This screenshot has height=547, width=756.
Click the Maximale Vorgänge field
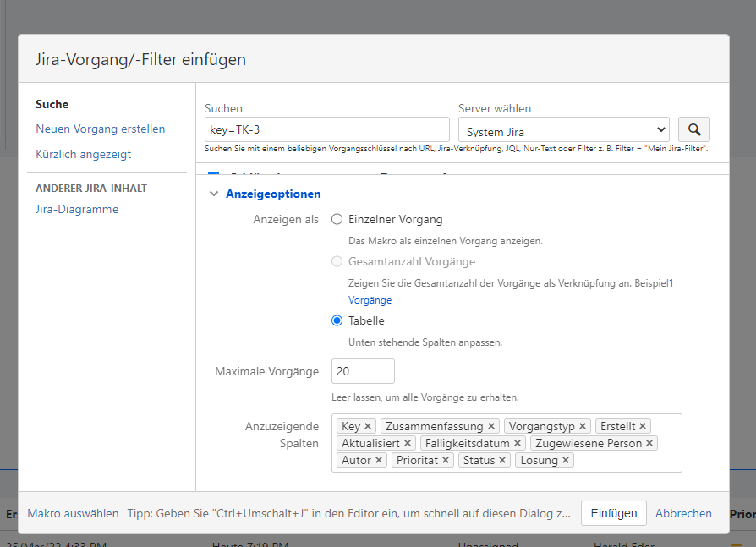point(363,371)
